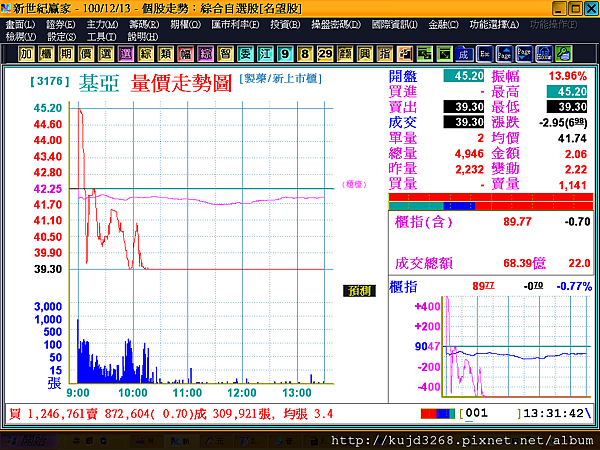The width and height of the screenshot is (600, 450).
Task: Click the clock time 13:31:42
Action: click(554, 413)
